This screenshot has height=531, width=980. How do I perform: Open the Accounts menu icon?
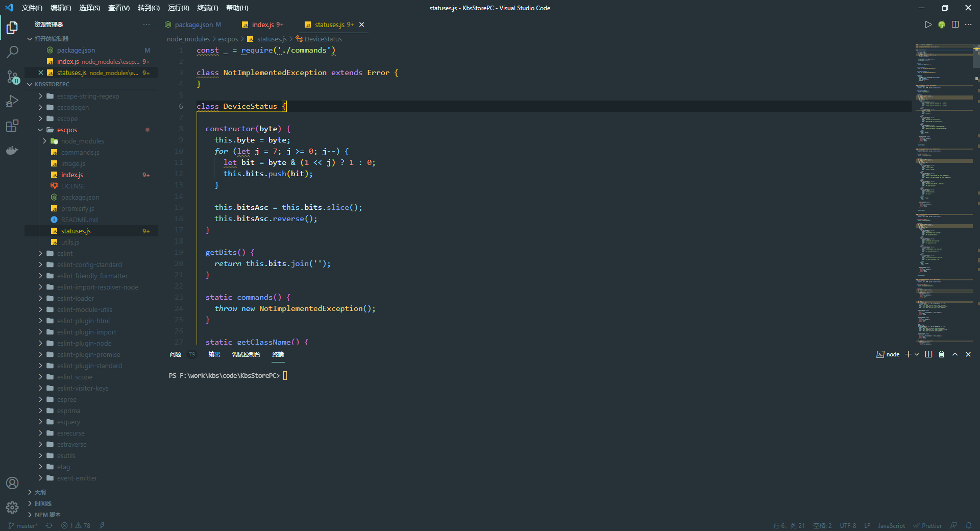click(12, 483)
